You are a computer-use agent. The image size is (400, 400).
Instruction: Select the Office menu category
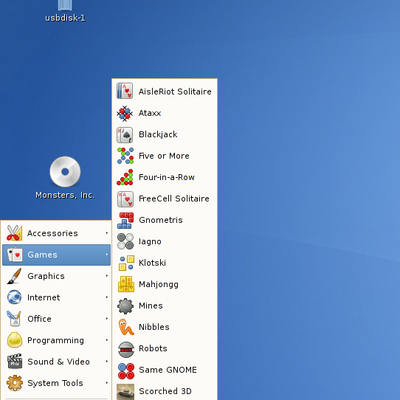[56, 319]
